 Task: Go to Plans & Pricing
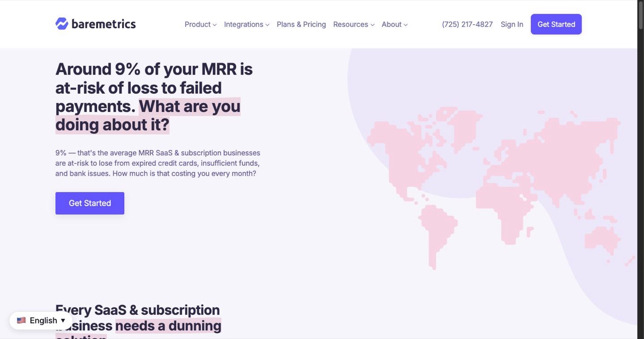[x=301, y=24]
